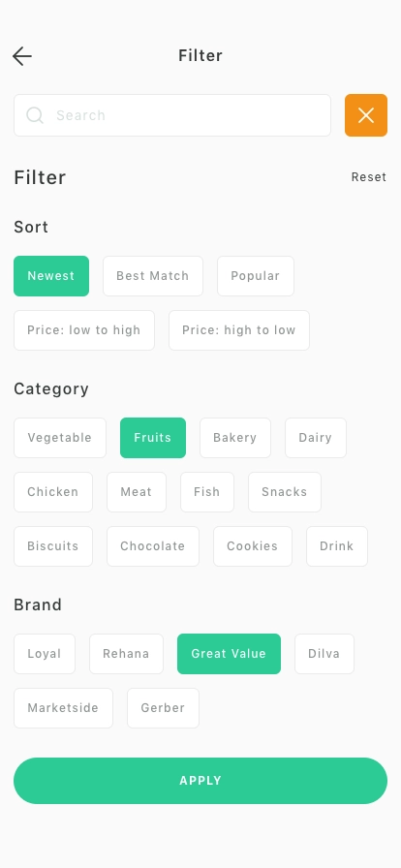
Task: Go back using the arrow icon
Action: pos(22,56)
